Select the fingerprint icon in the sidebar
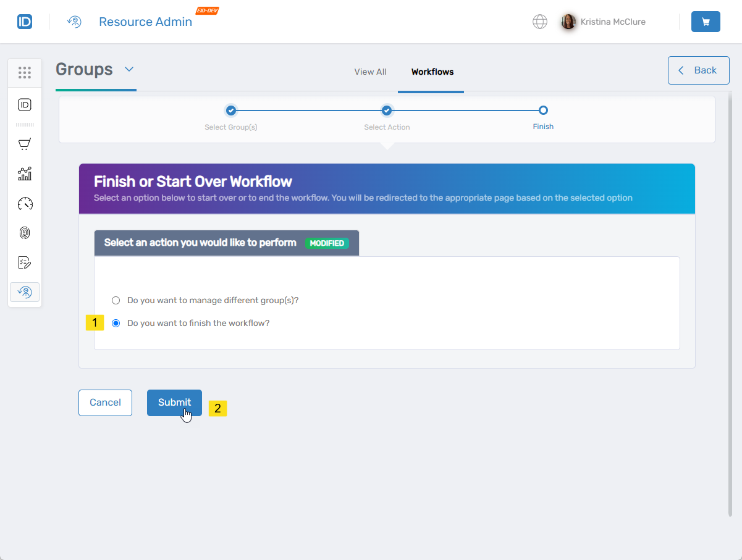Image resolution: width=742 pixels, height=560 pixels. pos(25,233)
